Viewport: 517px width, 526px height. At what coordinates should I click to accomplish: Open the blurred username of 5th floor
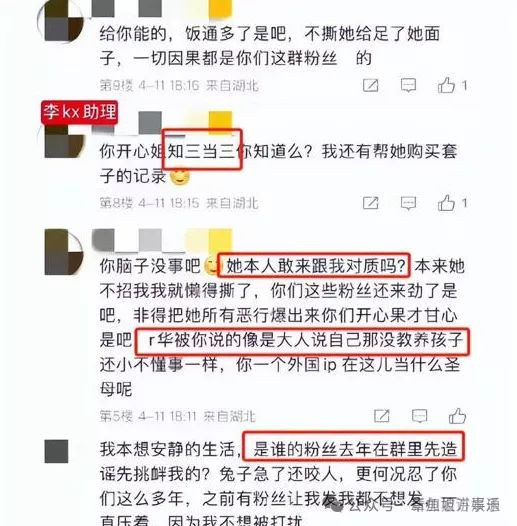[163, 240]
